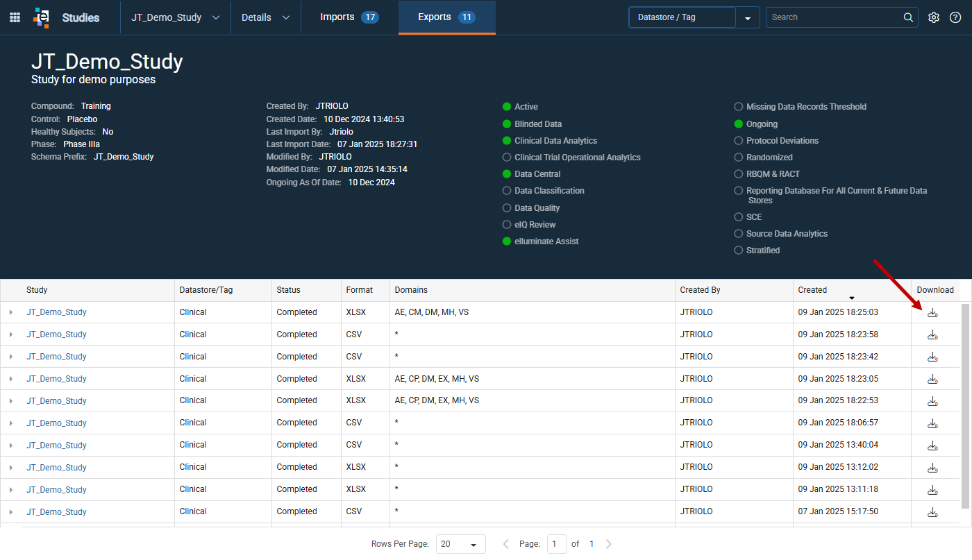Viewport: 972px width, 560px height.
Task: Expand the row created 18:23:58
Action: coord(11,334)
